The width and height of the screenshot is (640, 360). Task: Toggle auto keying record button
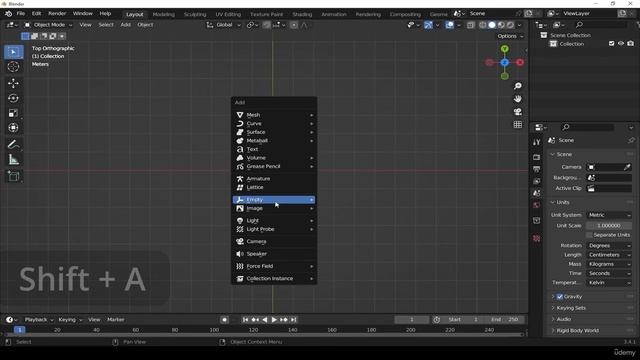pyautogui.click(x=224, y=320)
